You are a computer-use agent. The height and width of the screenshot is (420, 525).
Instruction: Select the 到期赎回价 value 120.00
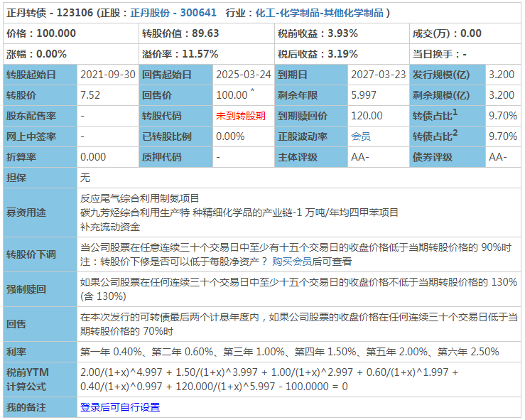click(x=367, y=116)
